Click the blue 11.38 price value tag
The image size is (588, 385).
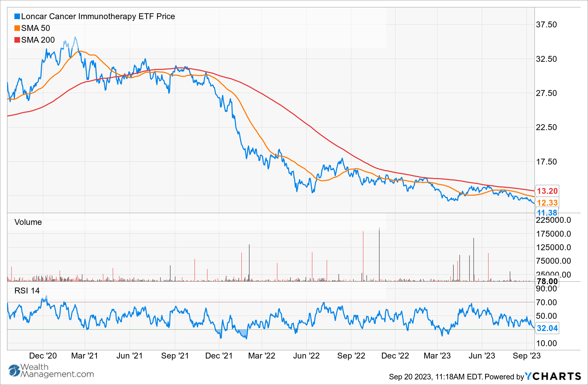click(547, 213)
